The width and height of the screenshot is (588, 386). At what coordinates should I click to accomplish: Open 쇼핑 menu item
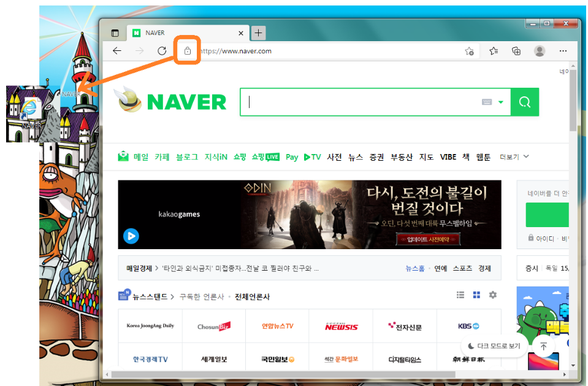[240, 156]
